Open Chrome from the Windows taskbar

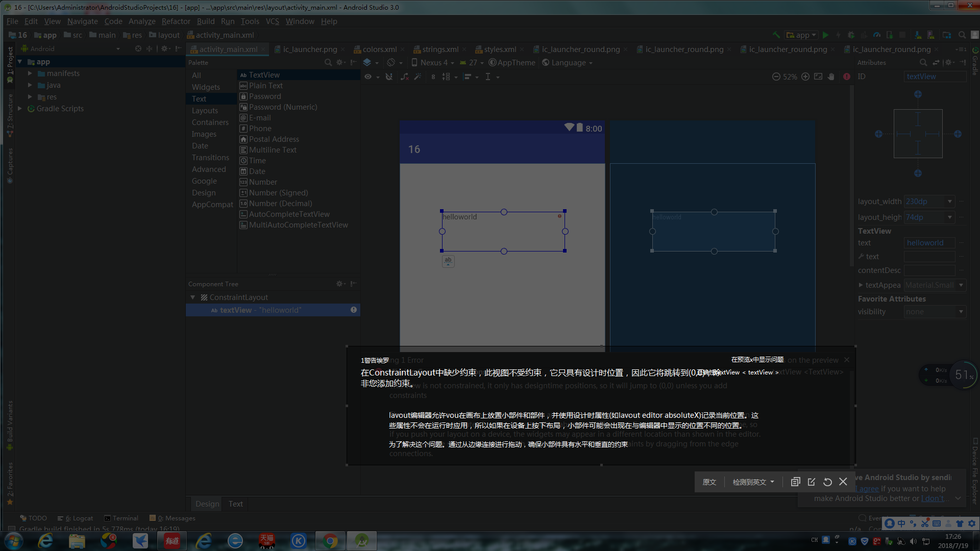tap(330, 541)
